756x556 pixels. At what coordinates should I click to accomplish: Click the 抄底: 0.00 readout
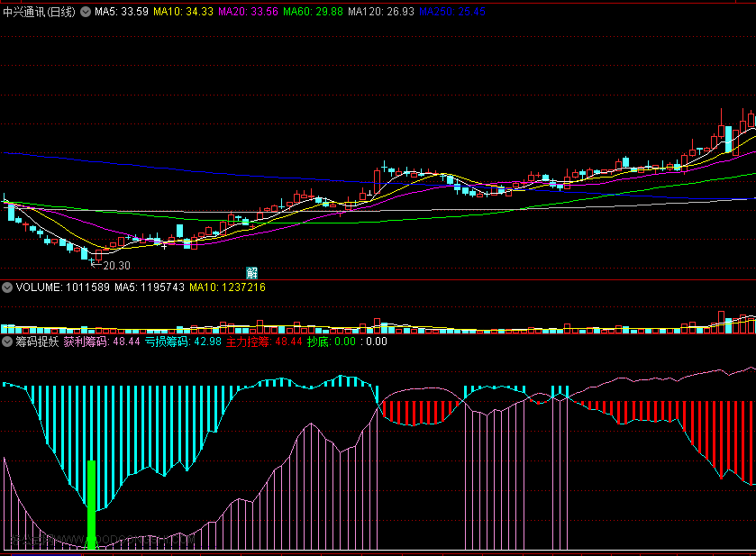(x=332, y=342)
